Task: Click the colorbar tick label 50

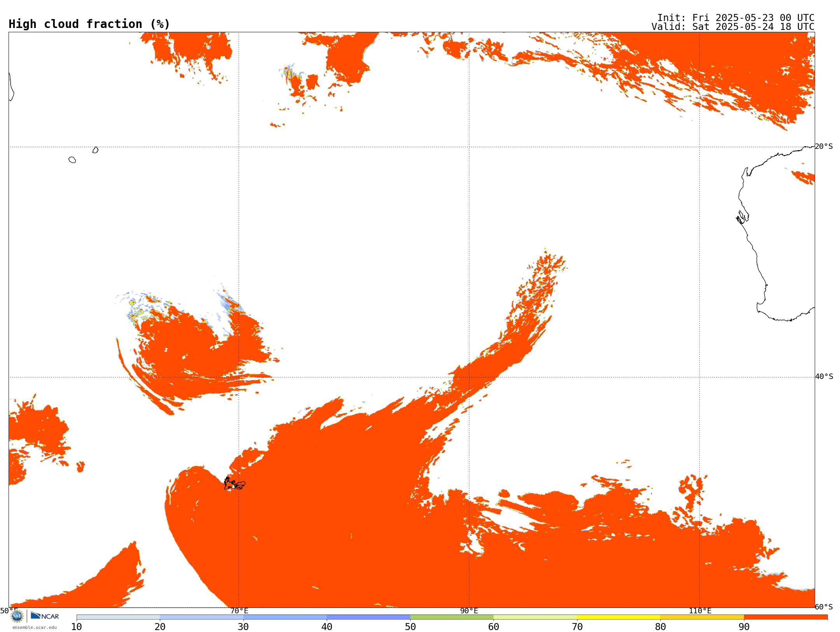Action: [x=410, y=627]
